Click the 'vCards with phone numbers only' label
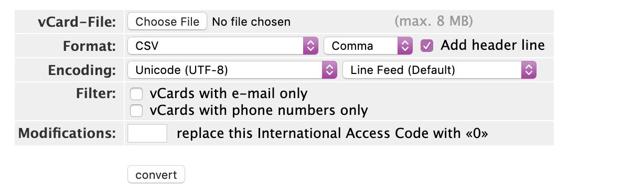This screenshot has width=644, height=192. pyautogui.click(x=259, y=111)
